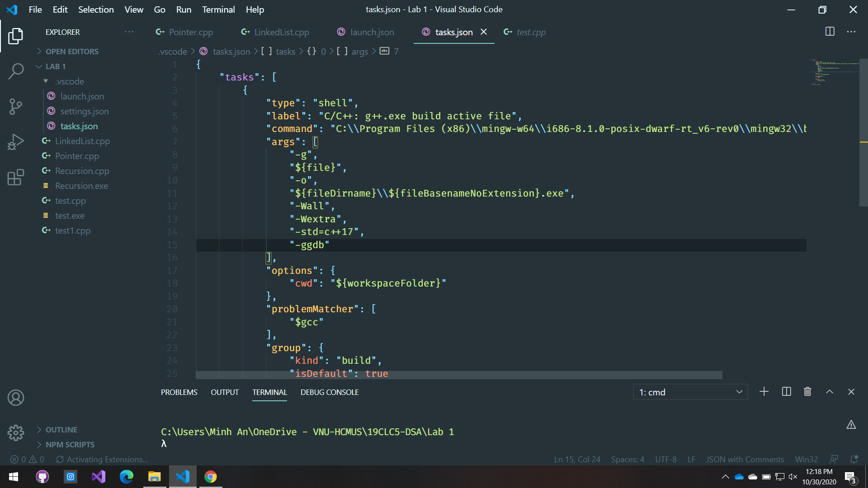Open the Extensions view
Image resolution: width=868 pixels, height=488 pixels.
(x=16, y=177)
